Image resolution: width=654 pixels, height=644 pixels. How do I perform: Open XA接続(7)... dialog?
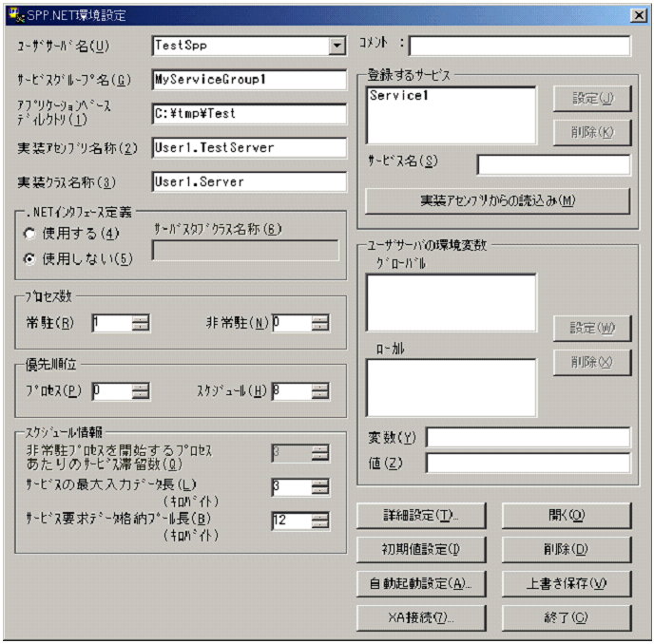[421, 618]
